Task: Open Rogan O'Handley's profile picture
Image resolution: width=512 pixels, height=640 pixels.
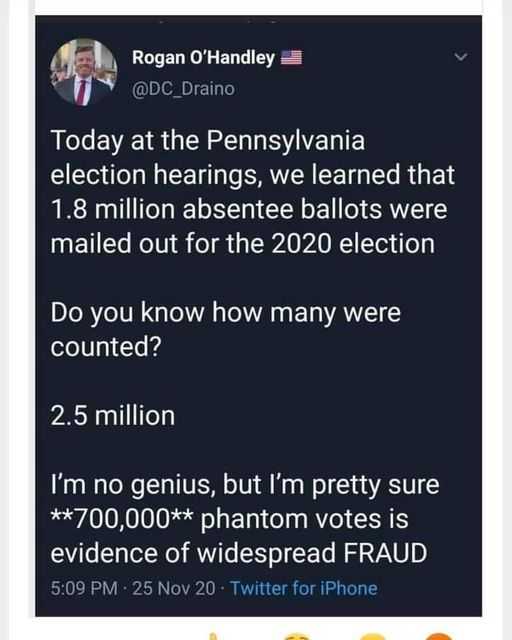Action: pyautogui.click(x=84, y=72)
